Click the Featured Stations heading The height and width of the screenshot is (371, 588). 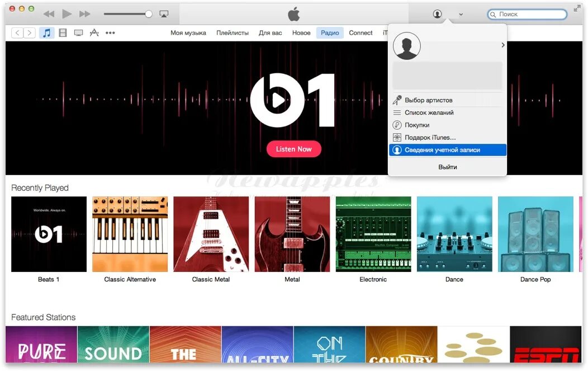click(x=43, y=317)
